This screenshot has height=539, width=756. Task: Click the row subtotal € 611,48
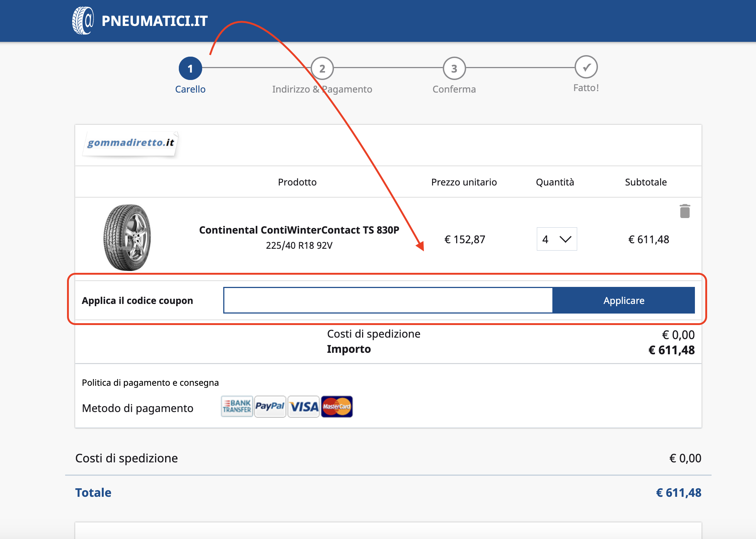[x=649, y=240]
